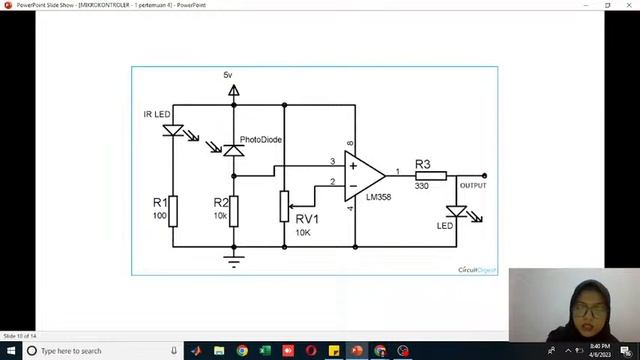Open MATLAB from the taskbar

pyautogui.click(x=196, y=351)
